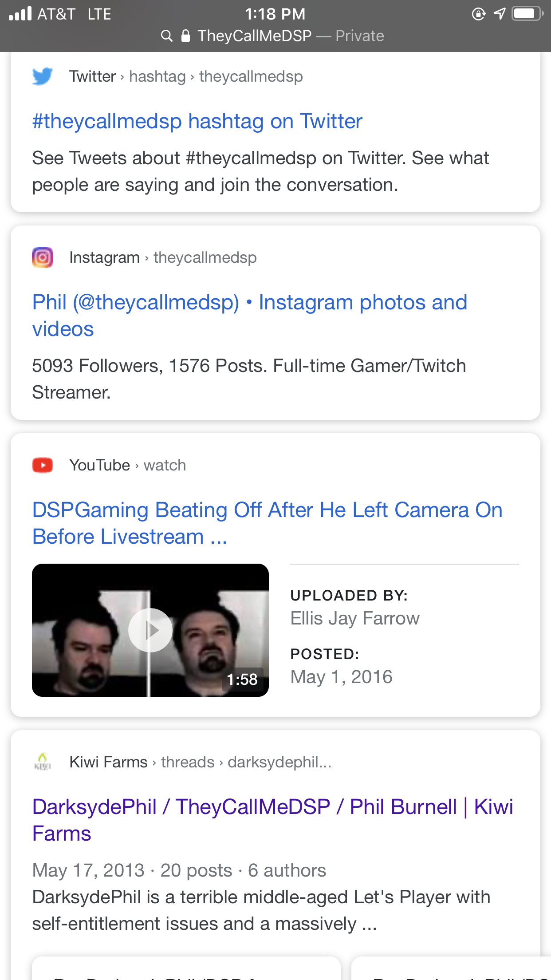The height and width of the screenshot is (980, 551).
Task: Tap the padlock security icon
Action: tap(186, 36)
